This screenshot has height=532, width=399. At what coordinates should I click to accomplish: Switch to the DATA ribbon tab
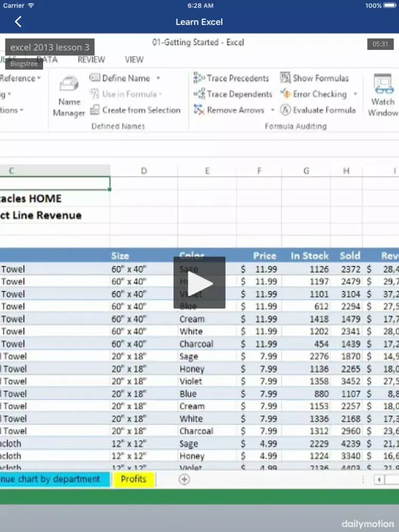(47, 60)
